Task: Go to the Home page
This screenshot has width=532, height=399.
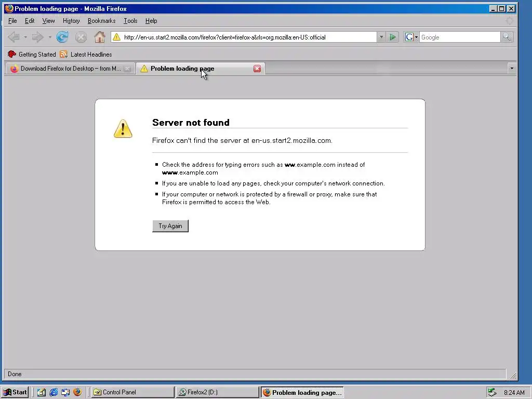Action: click(x=100, y=37)
